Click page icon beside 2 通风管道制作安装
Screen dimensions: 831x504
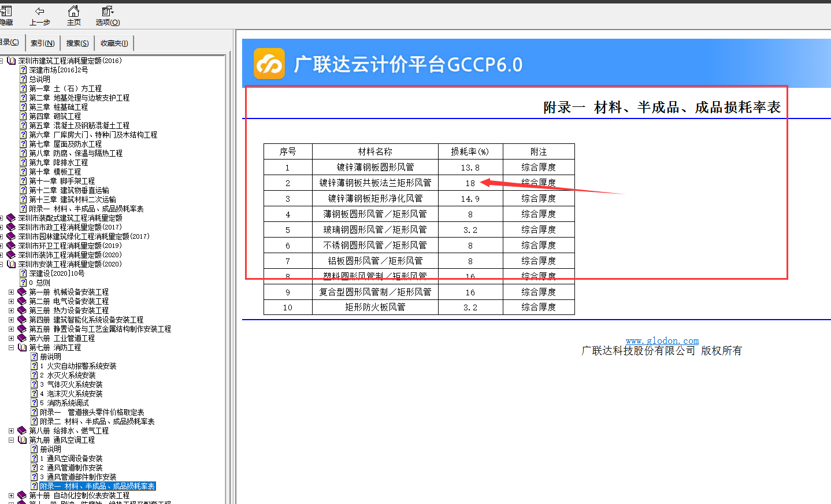34,468
